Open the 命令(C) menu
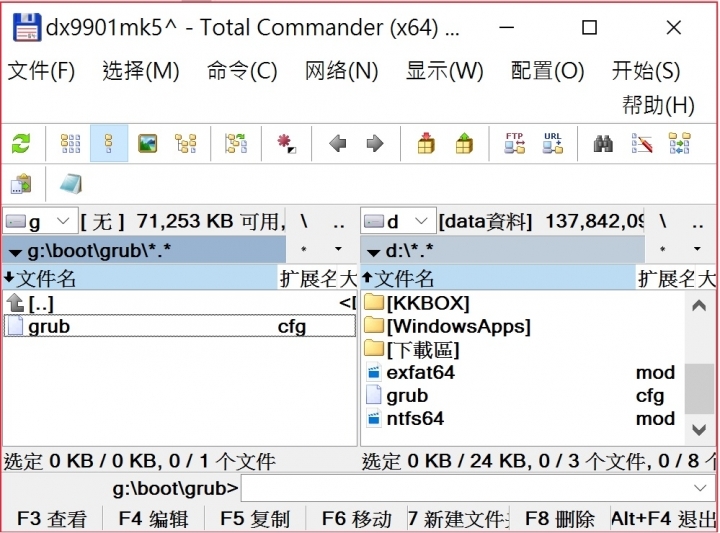The width and height of the screenshot is (720, 533). point(242,71)
